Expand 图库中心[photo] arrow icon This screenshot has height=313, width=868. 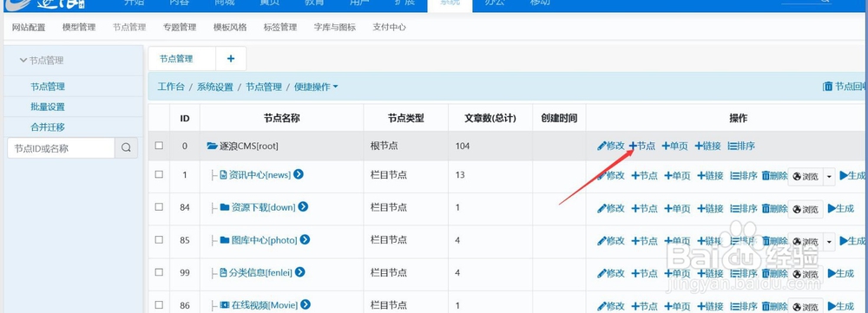point(305,239)
